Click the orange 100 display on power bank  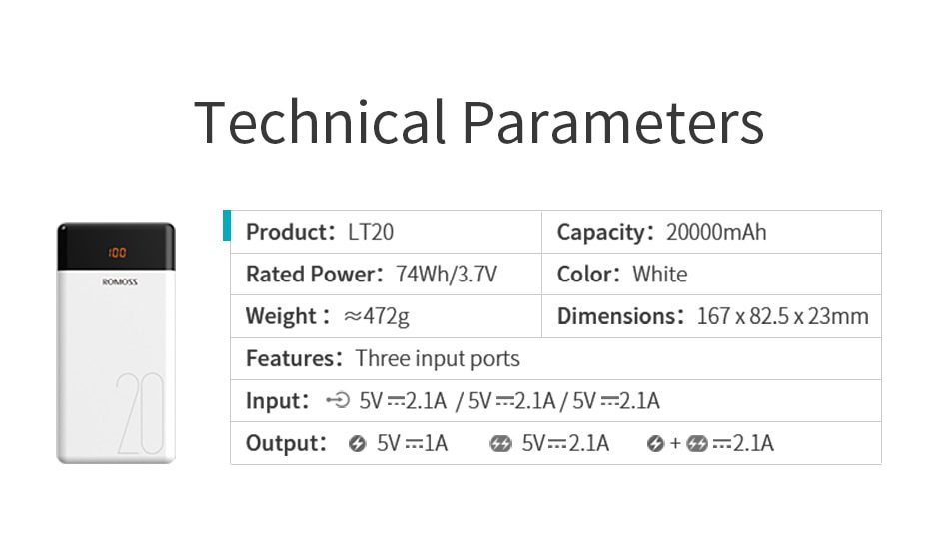click(117, 253)
